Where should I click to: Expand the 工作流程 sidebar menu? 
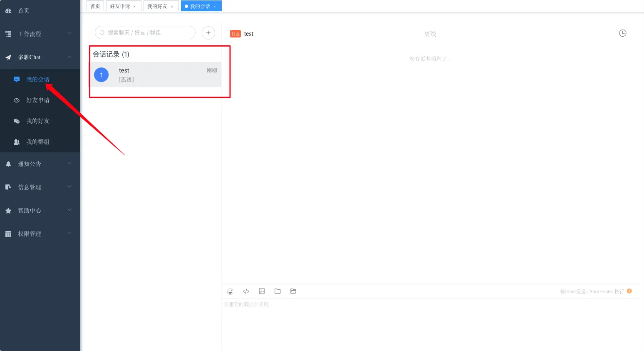click(x=40, y=34)
